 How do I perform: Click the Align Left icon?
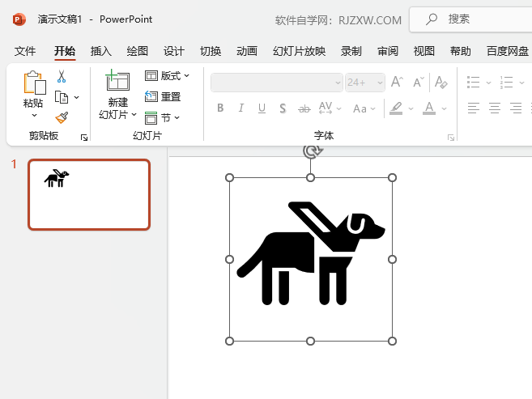pos(474,108)
